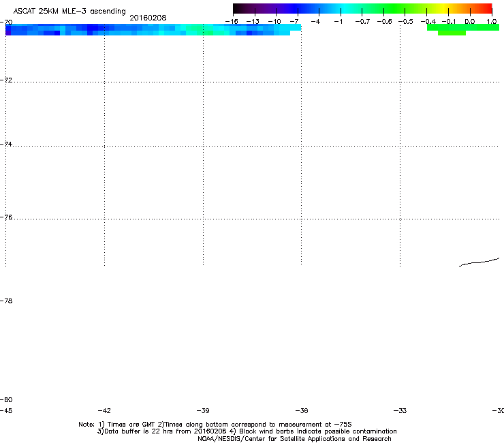Click the blue data swath along -70 latitude
This screenshot has height=443, width=504.
pyautogui.click(x=153, y=29)
